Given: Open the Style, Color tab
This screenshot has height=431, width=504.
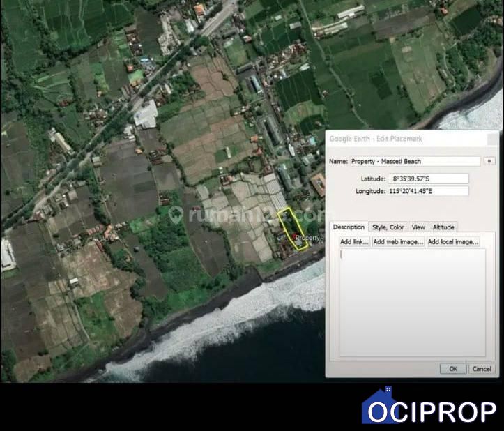Looking at the screenshot, I should [x=388, y=227].
